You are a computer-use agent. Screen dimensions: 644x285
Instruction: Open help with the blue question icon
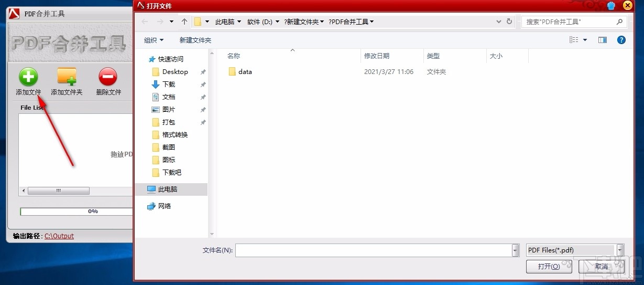621,40
